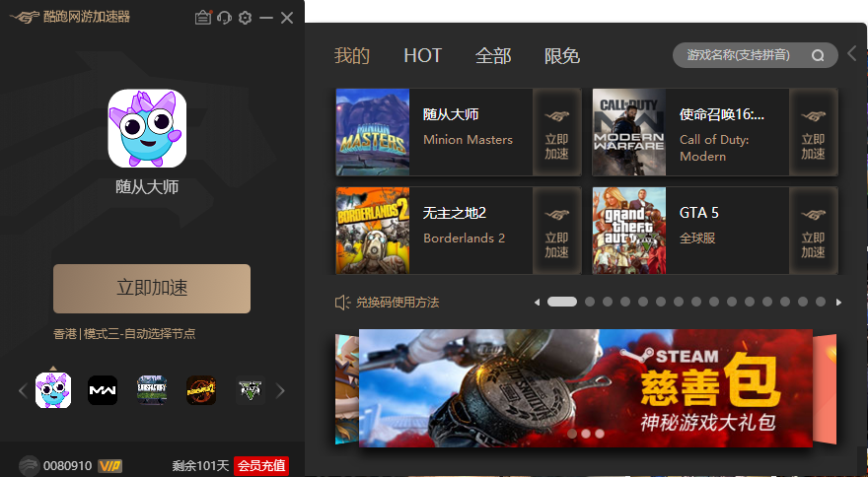Click GTA 5 全球服 label

[697, 238]
